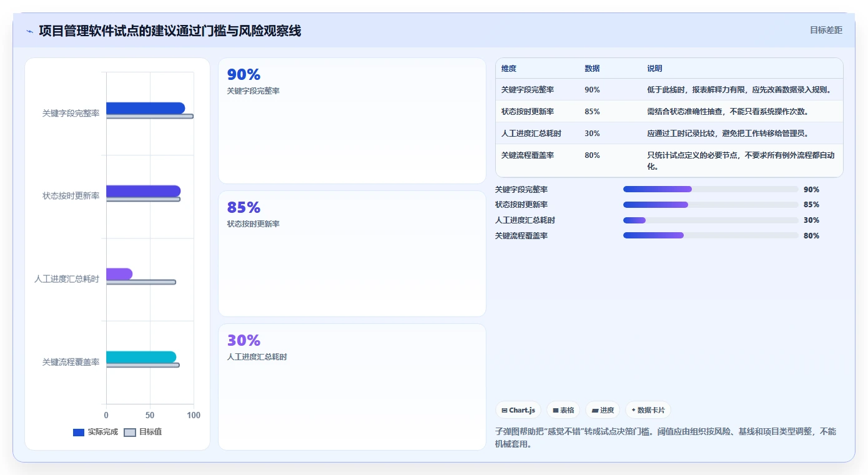Screen dimensions: 868x475
Task: Click the lightning icon beside the title
Action: (29, 31)
